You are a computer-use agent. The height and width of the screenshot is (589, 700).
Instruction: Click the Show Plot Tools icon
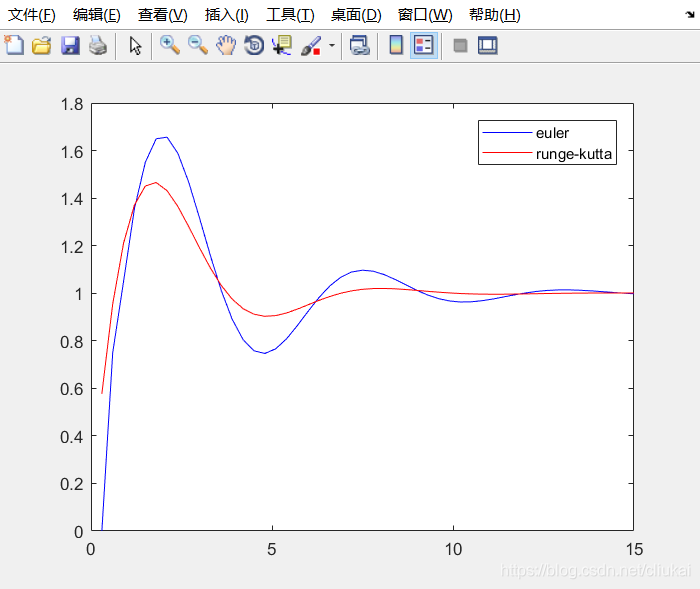pos(488,45)
